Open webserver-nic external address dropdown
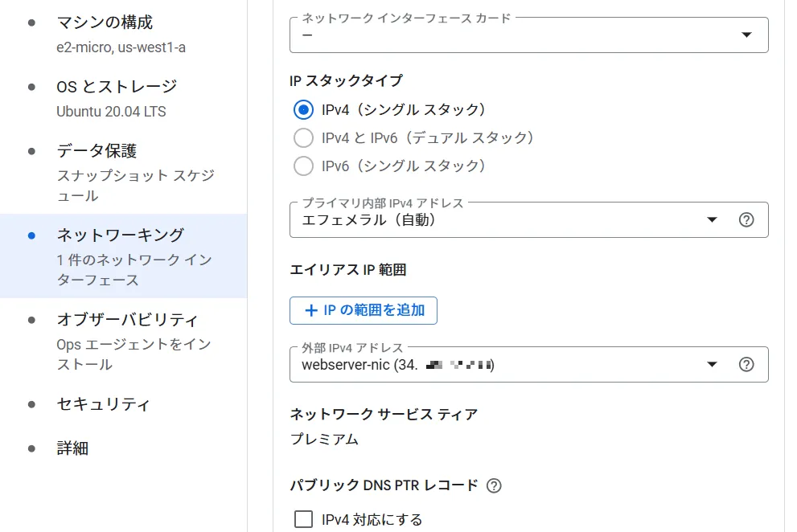The height and width of the screenshot is (532, 797). 528,364
